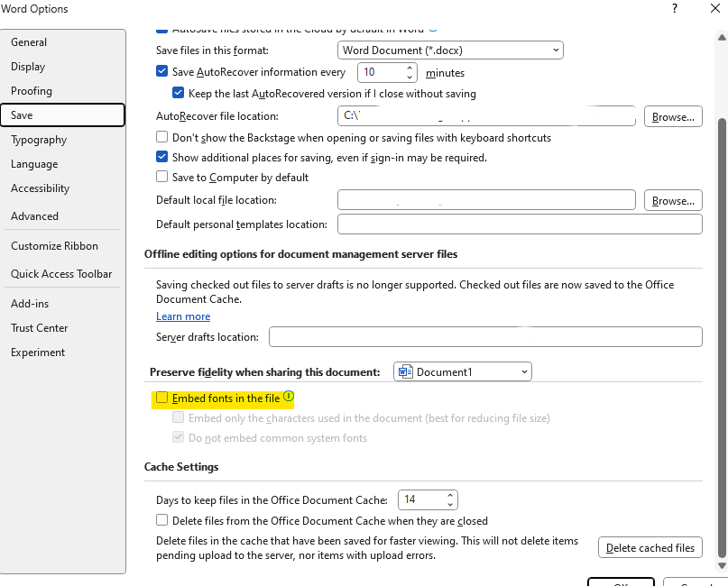
Task: Increase AutoRecover minutes with up arrow
Action: point(410,68)
